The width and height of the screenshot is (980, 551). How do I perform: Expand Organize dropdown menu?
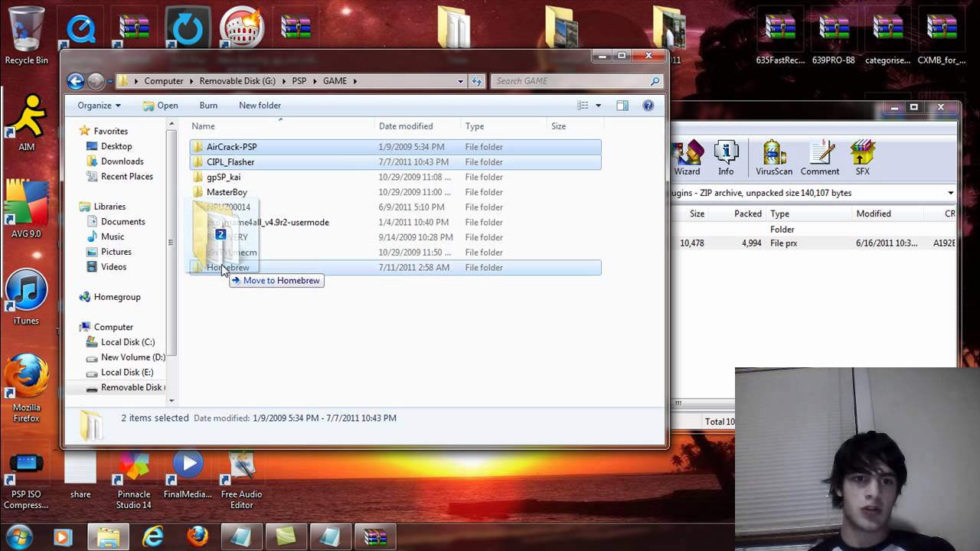[99, 106]
